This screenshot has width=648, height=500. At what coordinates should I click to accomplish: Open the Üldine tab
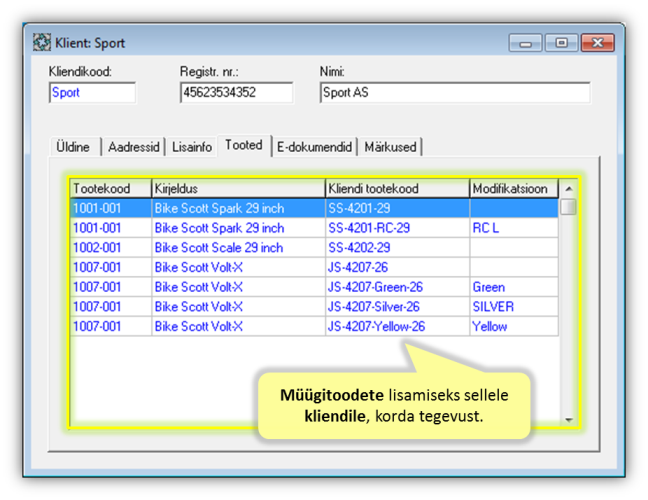pos(73,147)
